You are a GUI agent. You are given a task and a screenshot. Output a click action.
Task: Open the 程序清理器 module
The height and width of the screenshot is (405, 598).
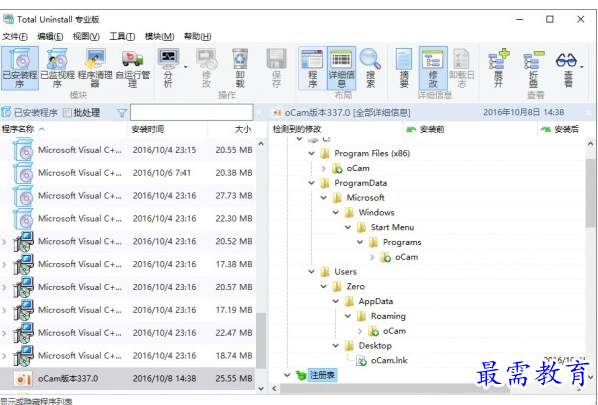coord(95,68)
